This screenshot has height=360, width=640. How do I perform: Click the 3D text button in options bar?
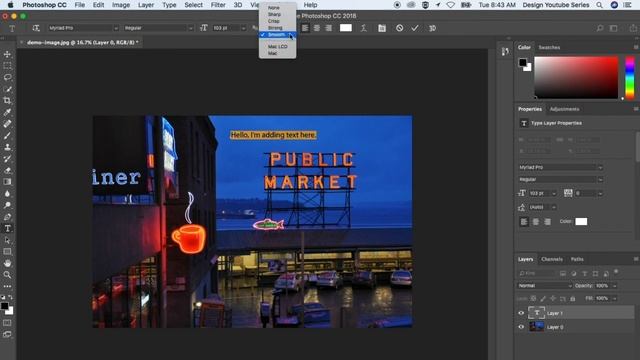(432, 28)
